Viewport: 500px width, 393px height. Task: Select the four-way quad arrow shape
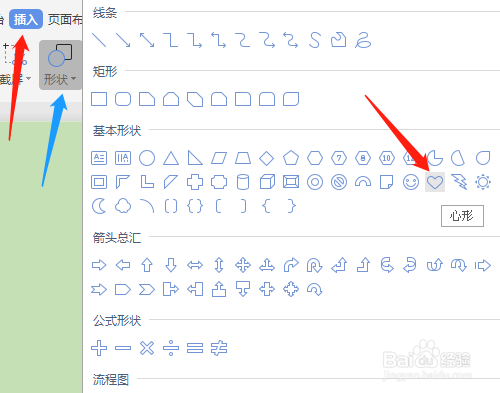(x=243, y=265)
